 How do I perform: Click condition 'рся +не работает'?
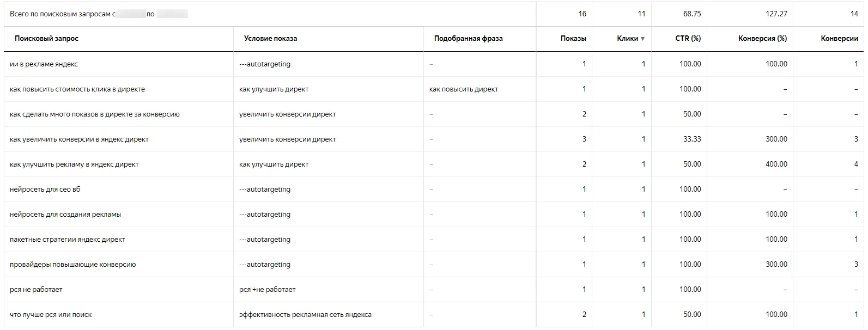(268, 290)
